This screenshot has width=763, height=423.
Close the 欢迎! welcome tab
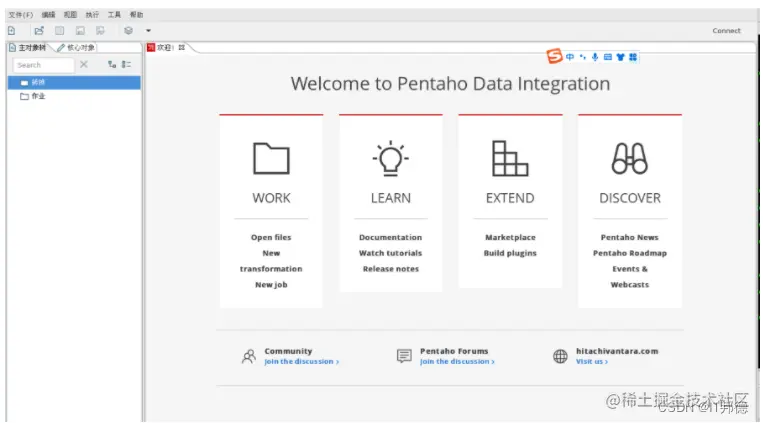(182, 47)
